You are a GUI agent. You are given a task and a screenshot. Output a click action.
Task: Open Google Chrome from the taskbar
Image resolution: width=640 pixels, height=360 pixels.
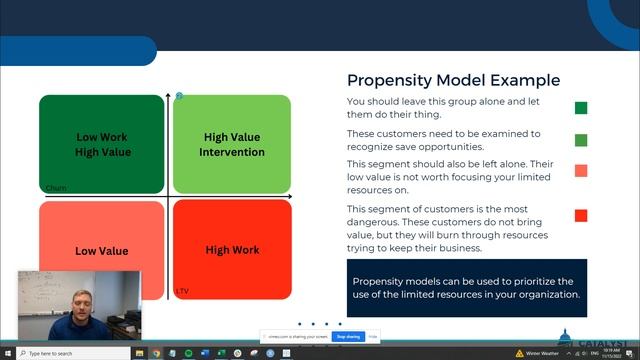point(156,353)
